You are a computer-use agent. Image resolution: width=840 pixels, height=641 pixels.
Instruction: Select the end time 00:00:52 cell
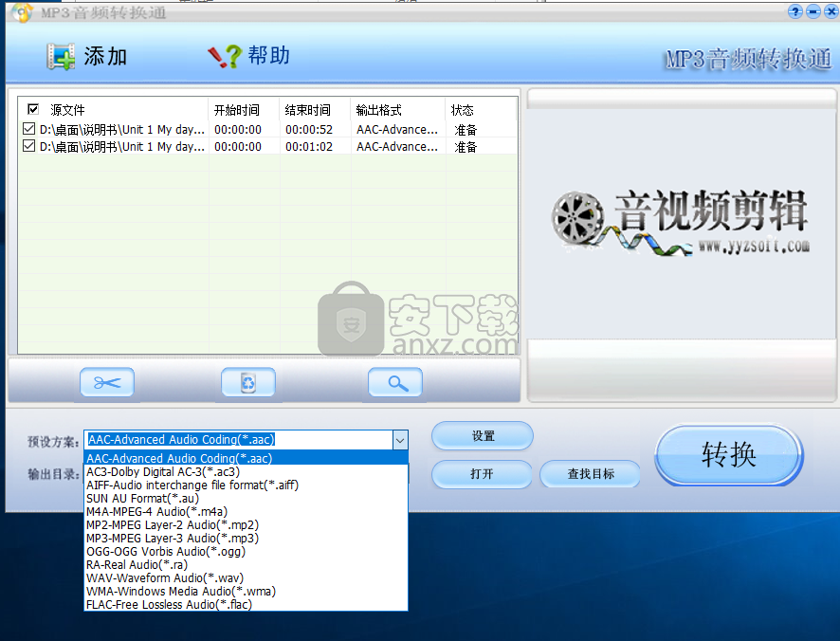pyautogui.click(x=309, y=129)
